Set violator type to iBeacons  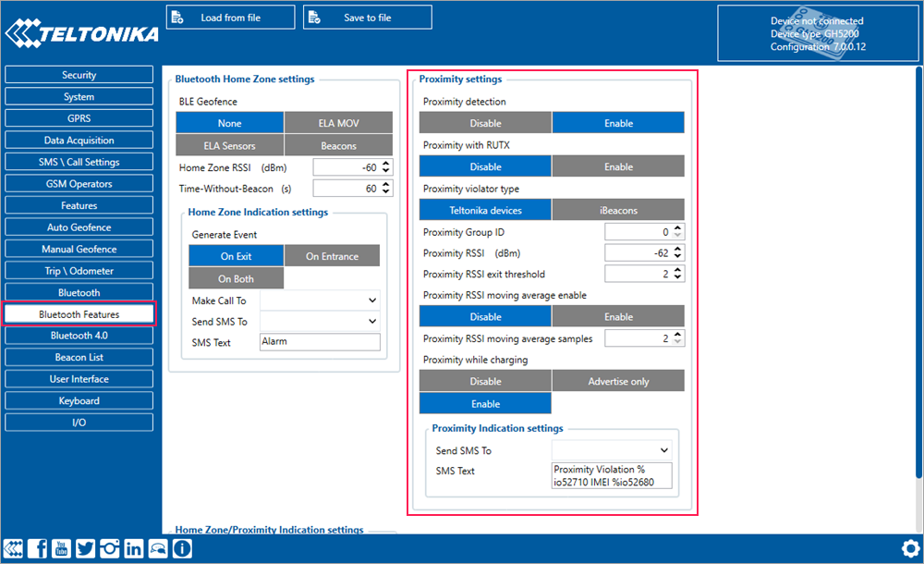tap(618, 210)
